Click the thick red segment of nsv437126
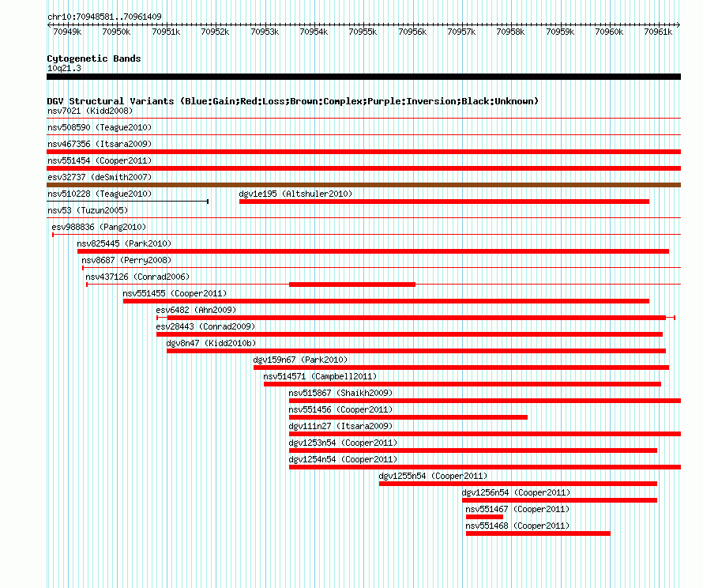This screenshot has width=703, height=588. tap(352, 285)
